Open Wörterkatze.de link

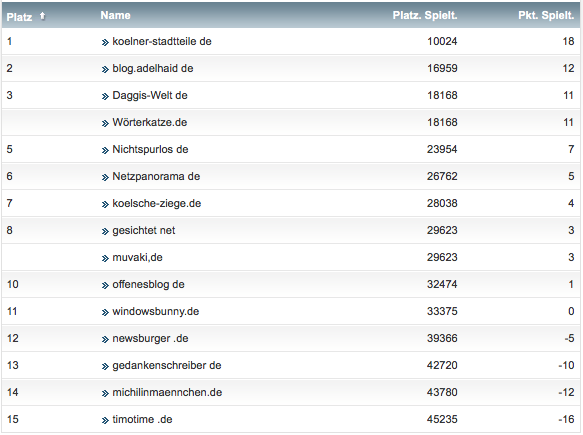[149, 122]
